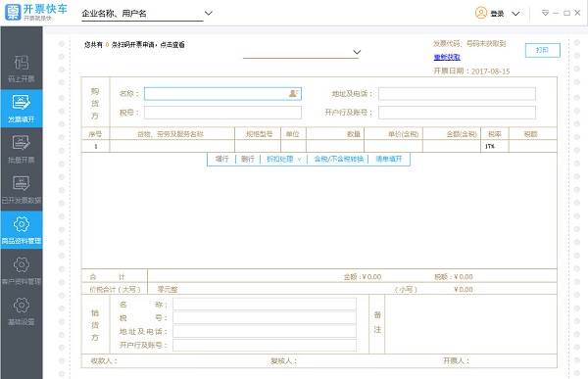Viewport: 588px width, 379px height.
Task: Open the 批量开票 sidebar icon
Action: (x=22, y=143)
